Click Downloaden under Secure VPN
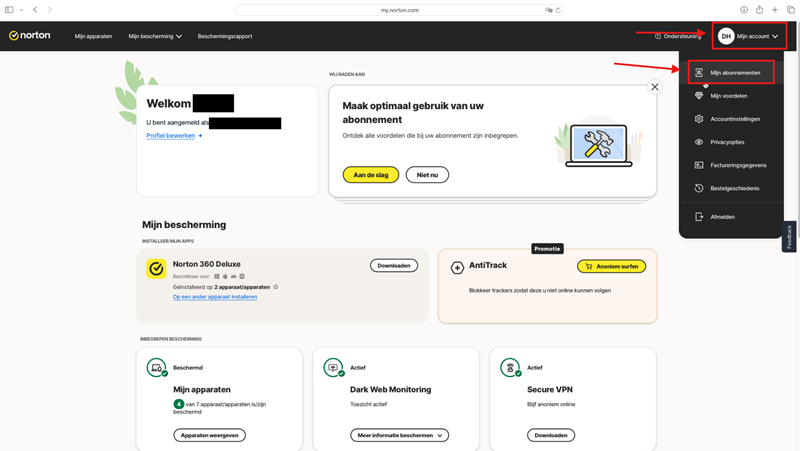 click(551, 435)
